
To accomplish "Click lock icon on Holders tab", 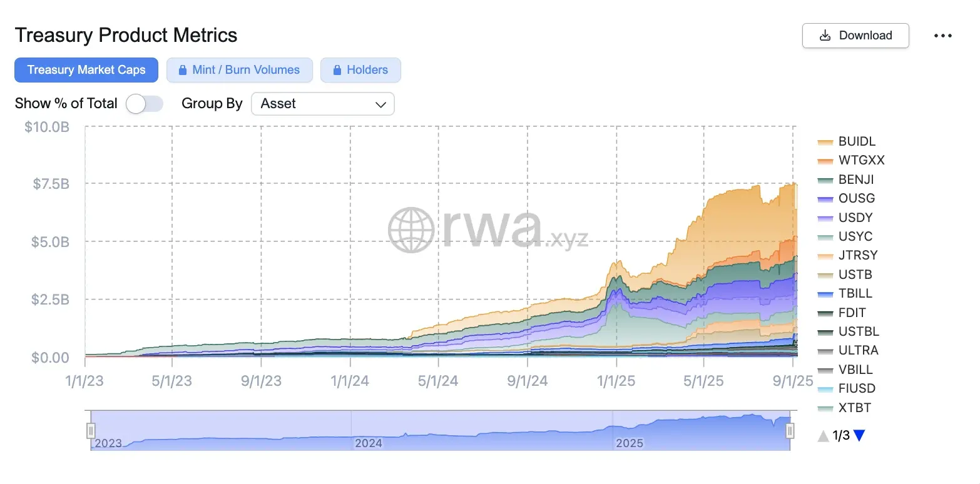I will (x=337, y=70).
